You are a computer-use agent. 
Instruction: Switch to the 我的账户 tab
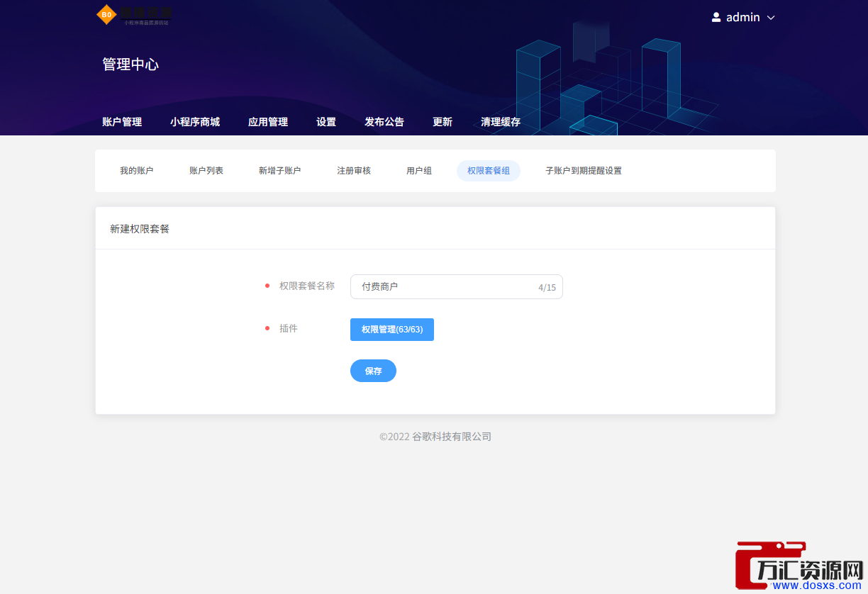pos(136,171)
